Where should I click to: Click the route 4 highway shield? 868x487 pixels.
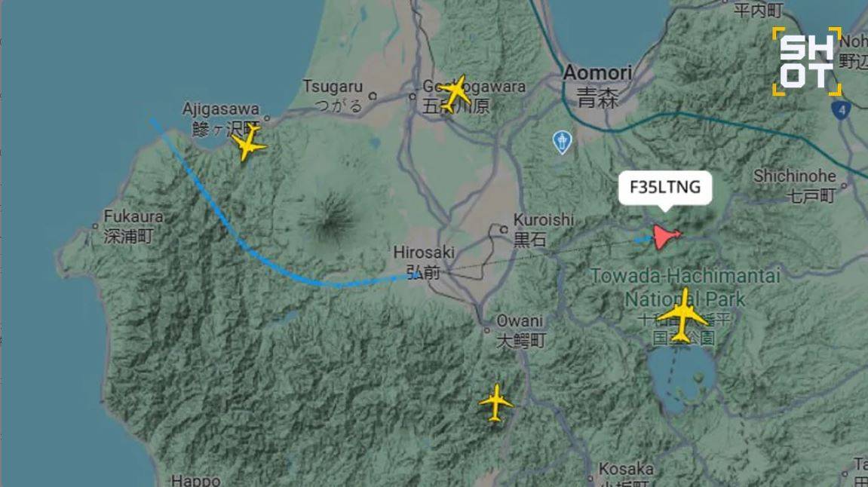tap(841, 109)
